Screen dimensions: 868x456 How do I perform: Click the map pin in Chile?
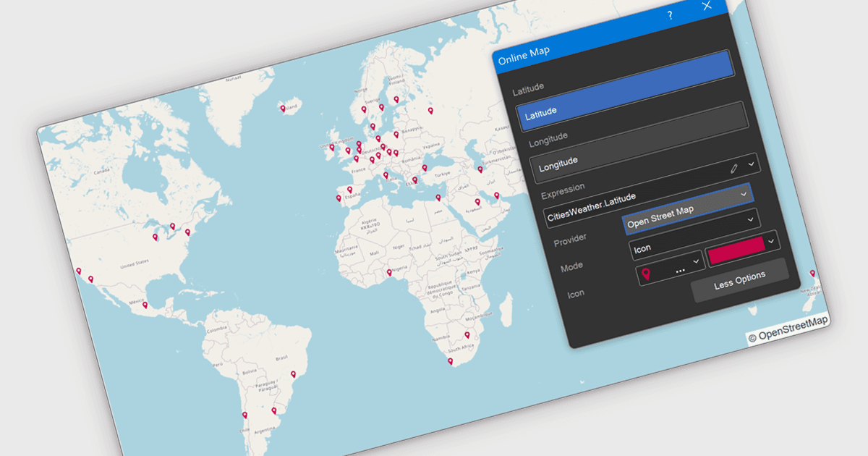(x=244, y=415)
